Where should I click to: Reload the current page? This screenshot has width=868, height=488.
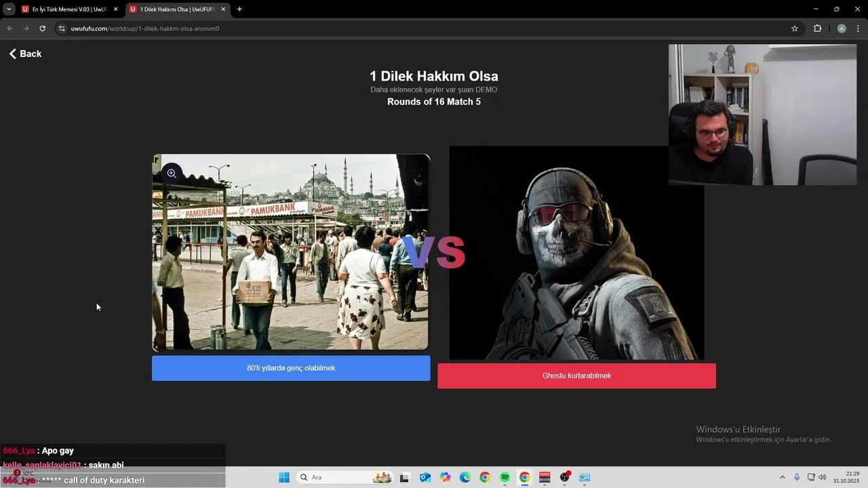(42, 28)
